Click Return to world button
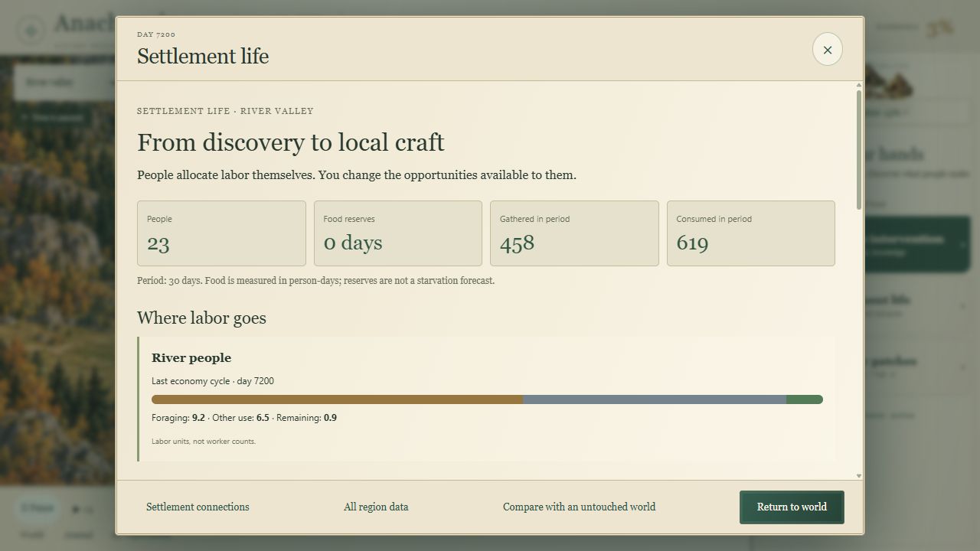Image resolution: width=980 pixels, height=551 pixels. tap(792, 507)
